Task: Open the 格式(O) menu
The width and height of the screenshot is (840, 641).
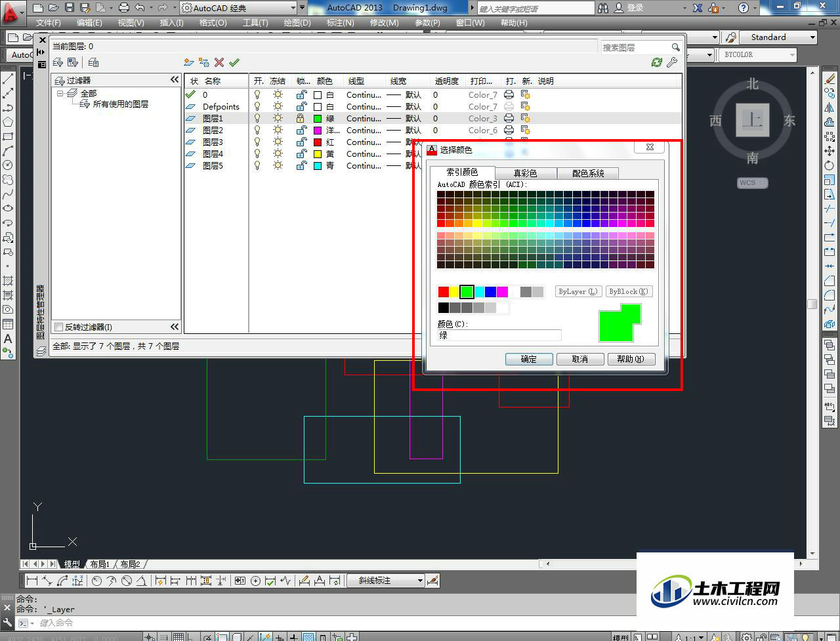Action: (213, 22)
